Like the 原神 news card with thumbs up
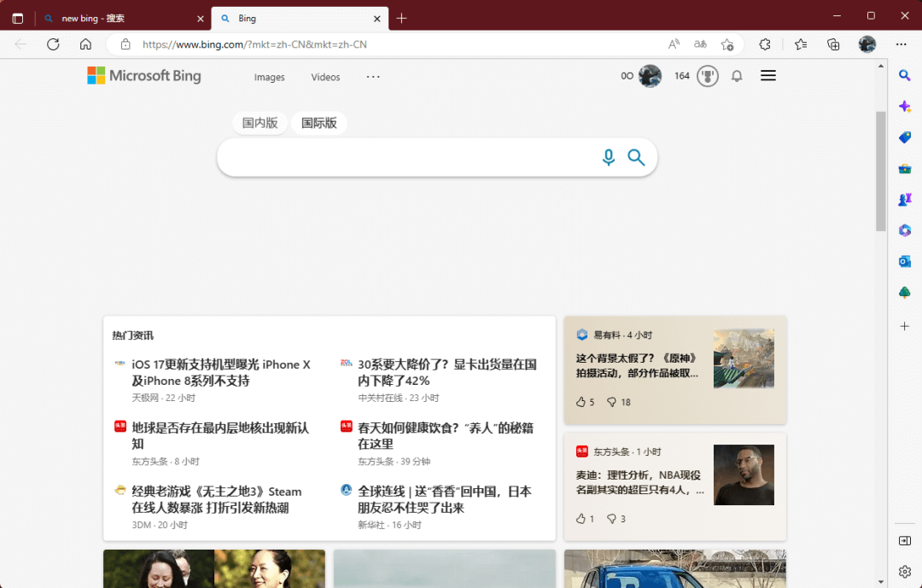922x588 pixels. pyautogui.click(x=584, y=401)
